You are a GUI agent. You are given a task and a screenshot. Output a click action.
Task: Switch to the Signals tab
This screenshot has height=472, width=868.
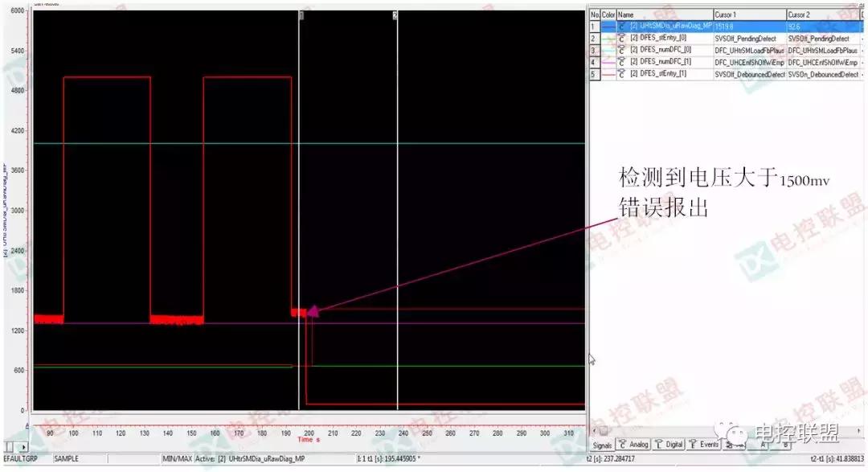tap(601, 444)
